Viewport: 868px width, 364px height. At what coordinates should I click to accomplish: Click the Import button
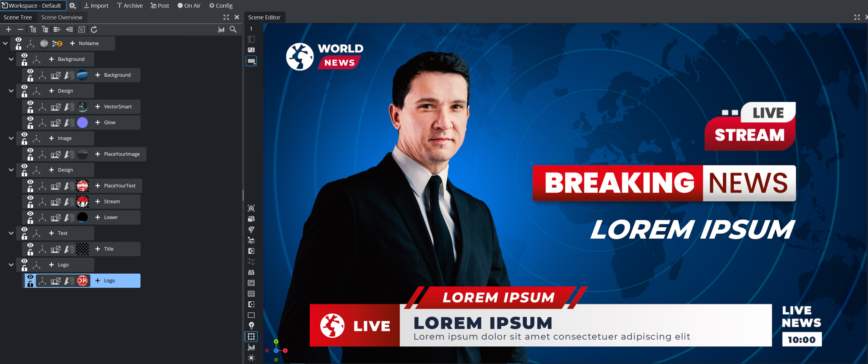coord(96,5)
